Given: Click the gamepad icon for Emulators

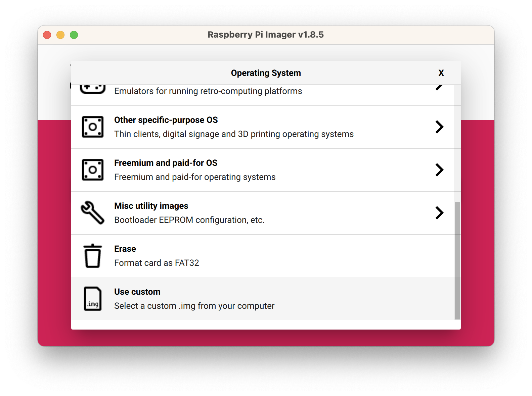Looking at the screenshot, I should [x=93, y=89].
